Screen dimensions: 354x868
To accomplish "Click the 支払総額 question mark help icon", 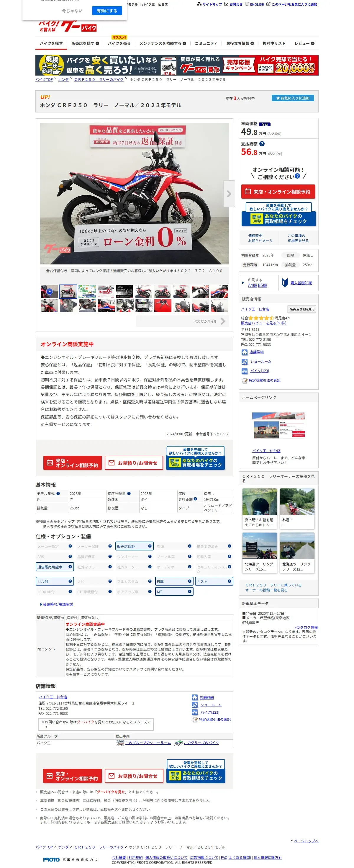I will point(262,144).
